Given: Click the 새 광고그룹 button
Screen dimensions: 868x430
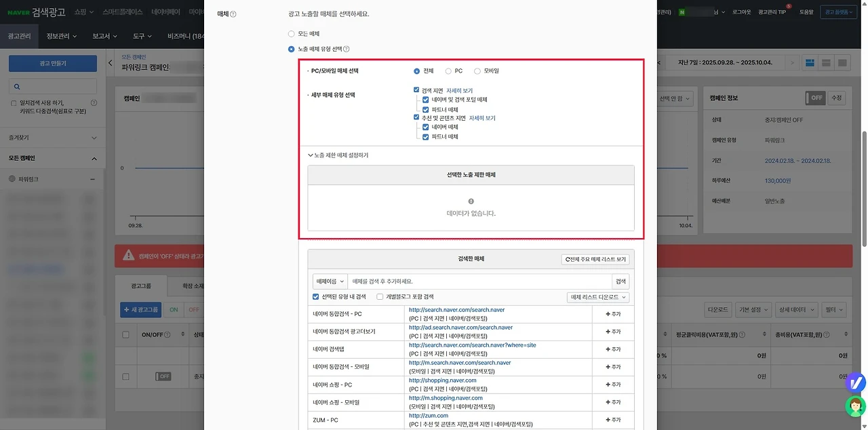Looking at the screenshot, I should click(141, 310).
